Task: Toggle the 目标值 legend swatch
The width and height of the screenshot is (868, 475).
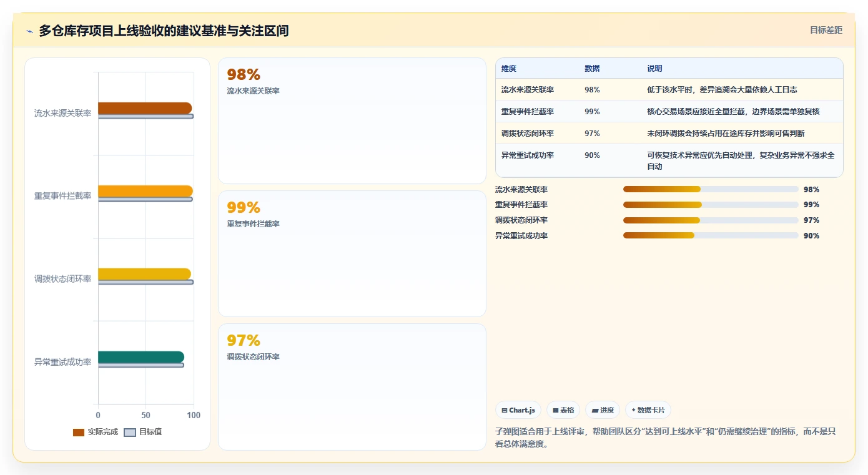Action: (x=130, y=432)
